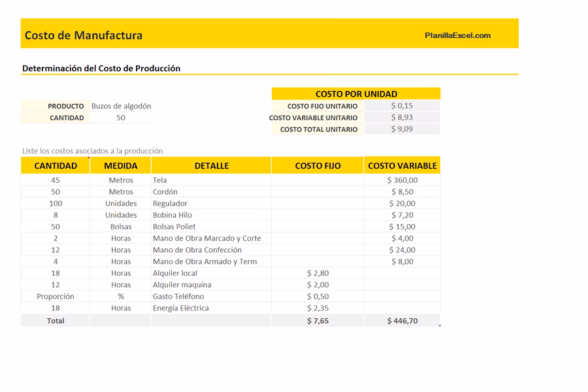Screen dimensions: 588x392
Task: Click the CANTIDAD value cell showing 50
Action: [x=121, y=118]
